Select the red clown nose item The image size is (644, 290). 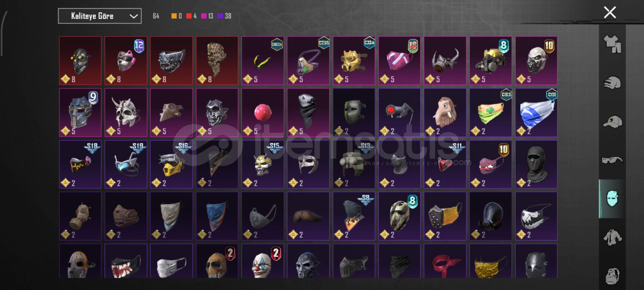[x=263, y=113]
